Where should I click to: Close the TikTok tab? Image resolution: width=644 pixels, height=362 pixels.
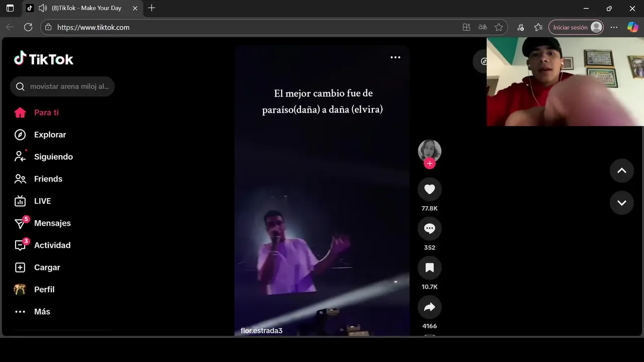point(135,8)
